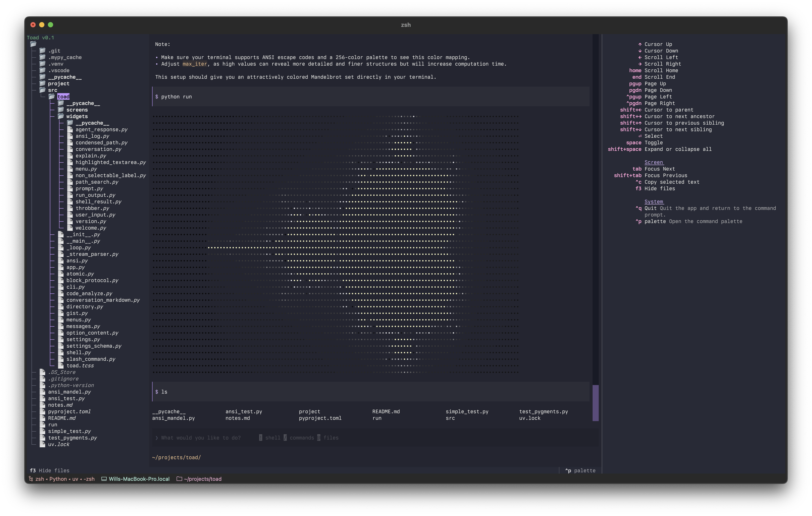Viewport: 812px width, 516px height.
Task: Click the screens folder icon
Action: [61, 110]
